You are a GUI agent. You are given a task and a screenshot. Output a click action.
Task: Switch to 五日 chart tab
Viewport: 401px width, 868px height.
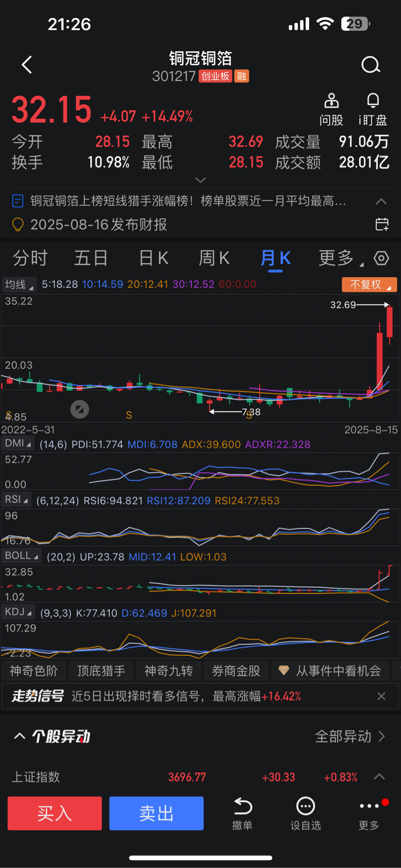[91, 258]
